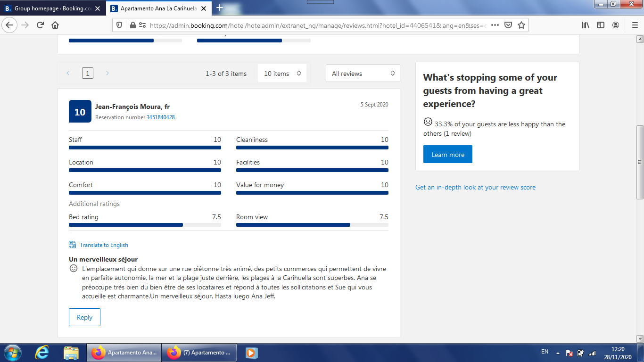This screenshot has height=362, width=644.
Task: Click the blue Learn more button
Action: click(x=447, y=155)
